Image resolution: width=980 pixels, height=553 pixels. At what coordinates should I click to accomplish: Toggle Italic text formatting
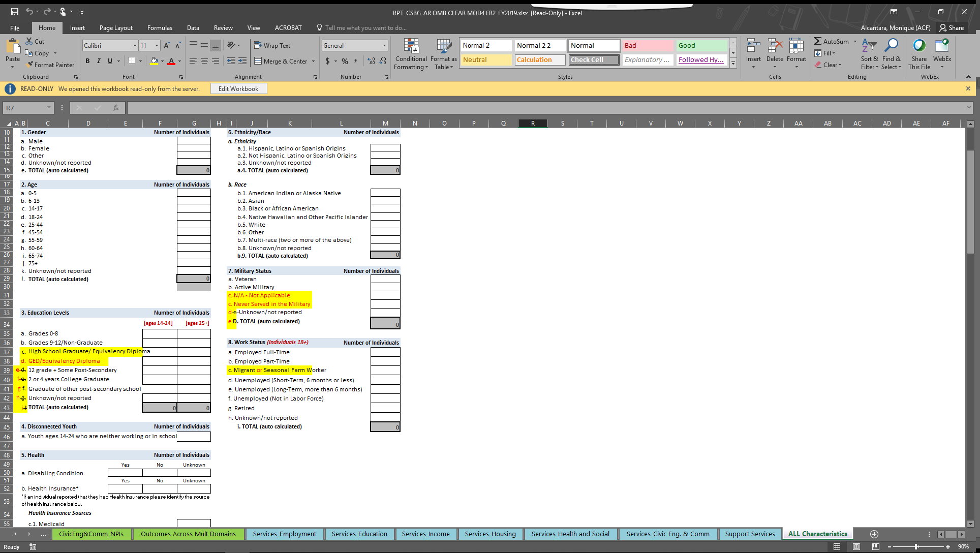coord(98,61)
